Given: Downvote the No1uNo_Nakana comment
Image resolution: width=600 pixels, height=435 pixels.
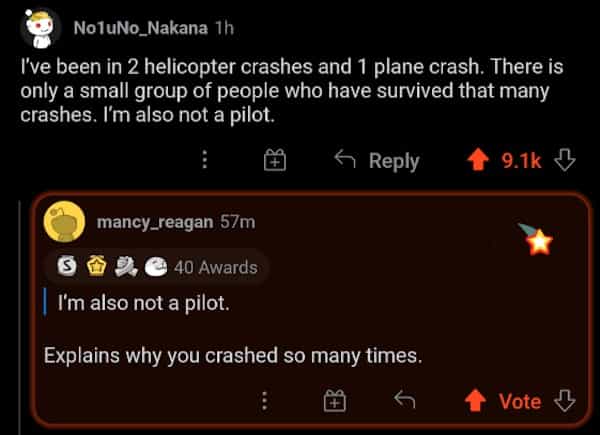Looking at the screenshot, I should pyautogui.click(x=566, y=160).
